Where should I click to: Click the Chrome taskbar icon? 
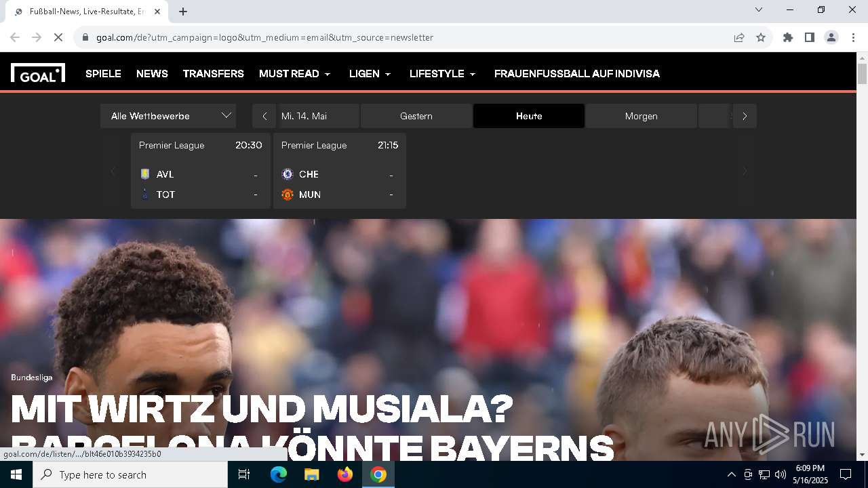click(378, 474)
